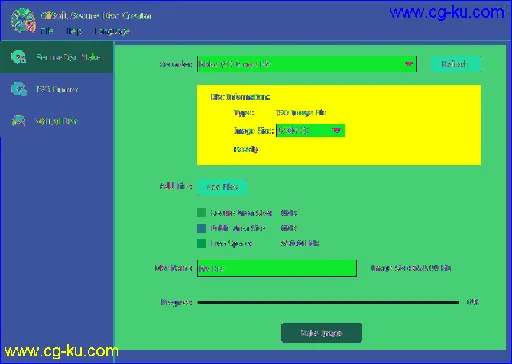This screenshot has height=364, width=512.
Task: Click the Secure Area Size label
Action: click(241, 213)
